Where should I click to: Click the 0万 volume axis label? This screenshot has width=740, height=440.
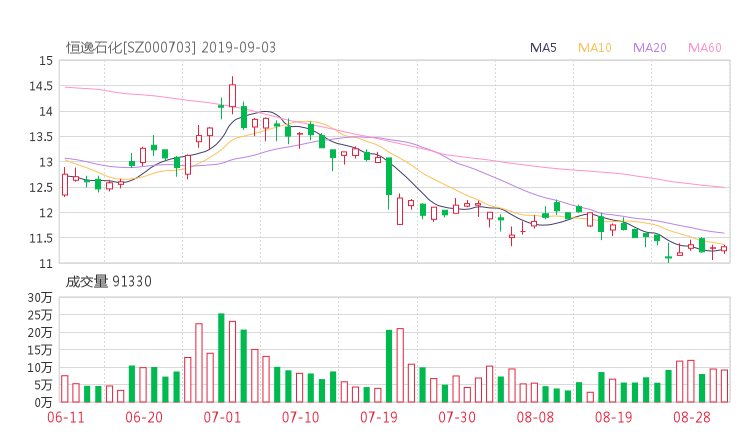pyautogui.click(x=43, y=403)
